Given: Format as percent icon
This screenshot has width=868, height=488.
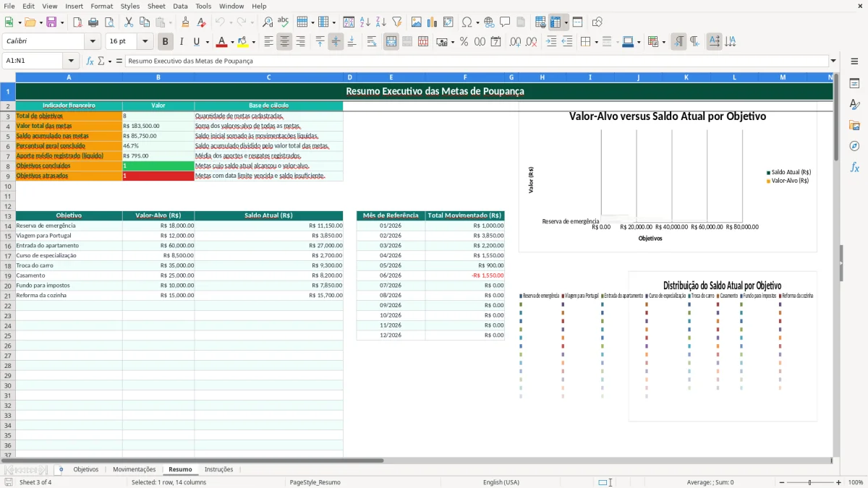Looking at the screenshot, I should pyautogui.click(x=464, y=42).
